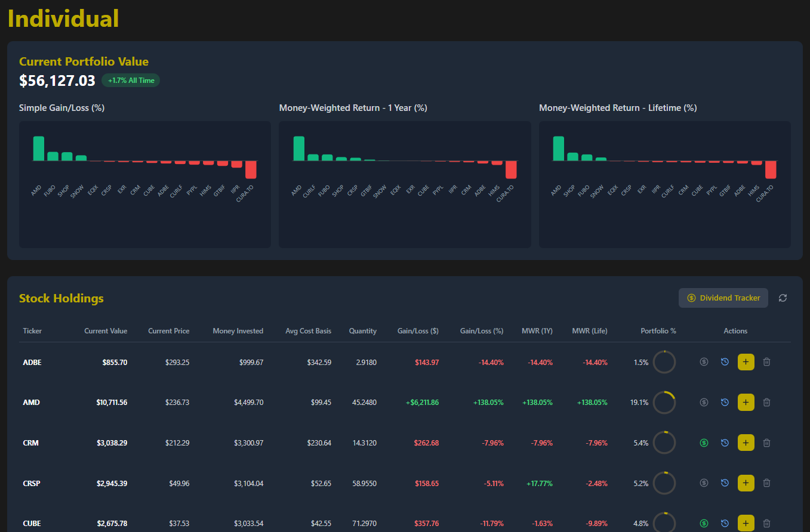Click the yellow plus button for CRSP
Viewport: 810px width, 532px height.
(746, 482)
